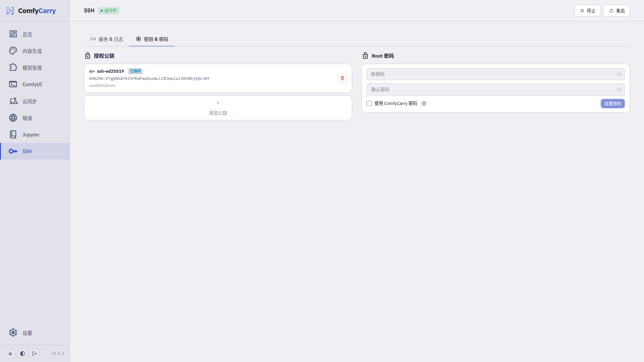Delete the ssh-ed25519 public key

click(x=342, y=78)
